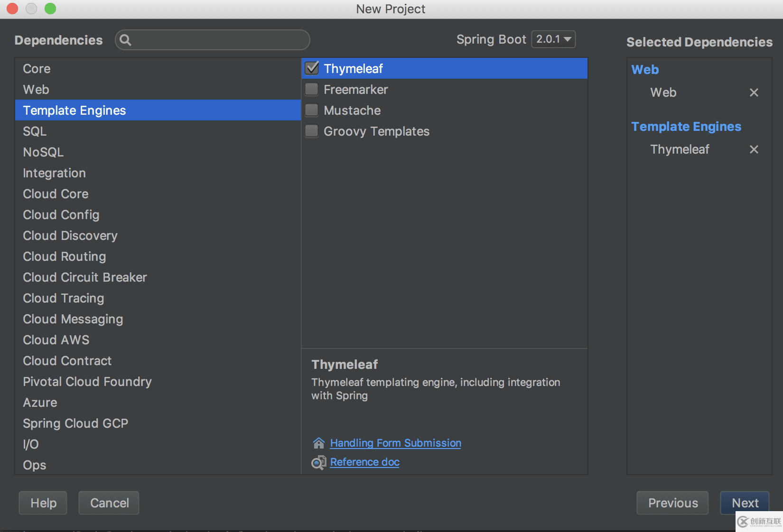Remove Thymeleaf from selected dependencies

click(754, 149)
